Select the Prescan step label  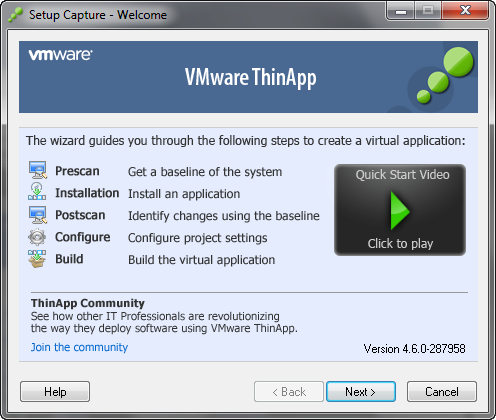[77, 171]
